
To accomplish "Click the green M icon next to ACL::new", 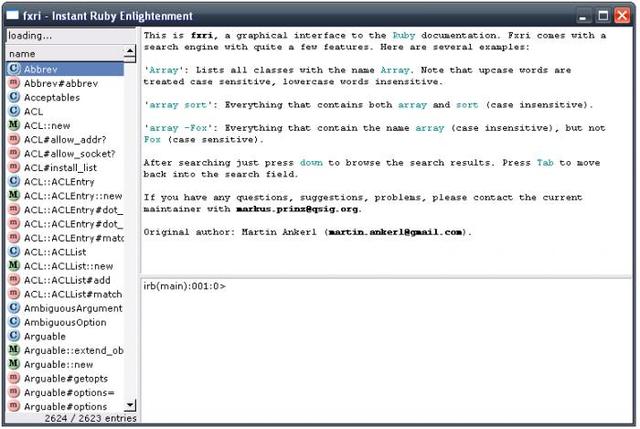I will tap(14, 125).
